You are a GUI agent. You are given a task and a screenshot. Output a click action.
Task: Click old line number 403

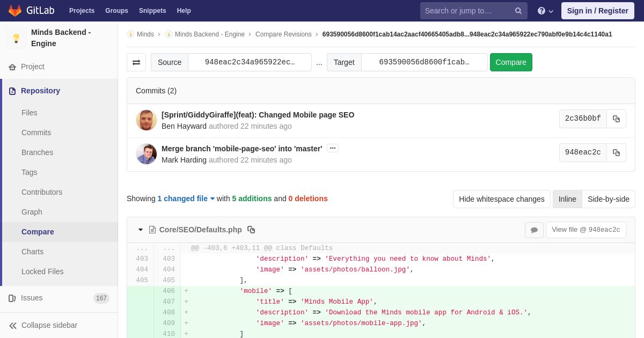[142, 259]
